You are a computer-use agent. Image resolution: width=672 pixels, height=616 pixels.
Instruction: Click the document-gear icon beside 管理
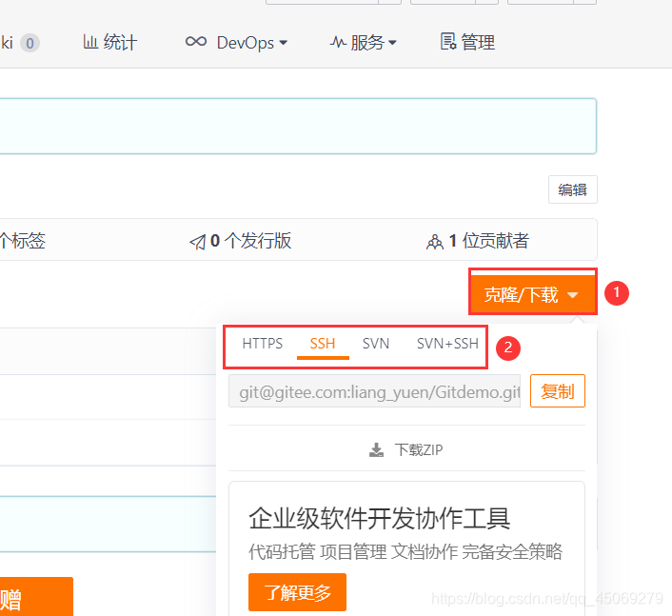tap(448, 42)
